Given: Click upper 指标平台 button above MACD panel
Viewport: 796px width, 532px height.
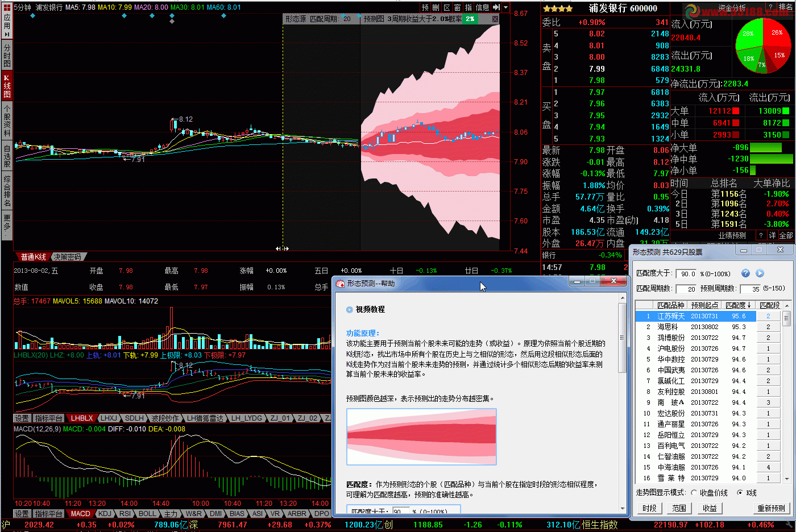Looking at the screenshot, I should pyautogui.click(x=48, y=418).
